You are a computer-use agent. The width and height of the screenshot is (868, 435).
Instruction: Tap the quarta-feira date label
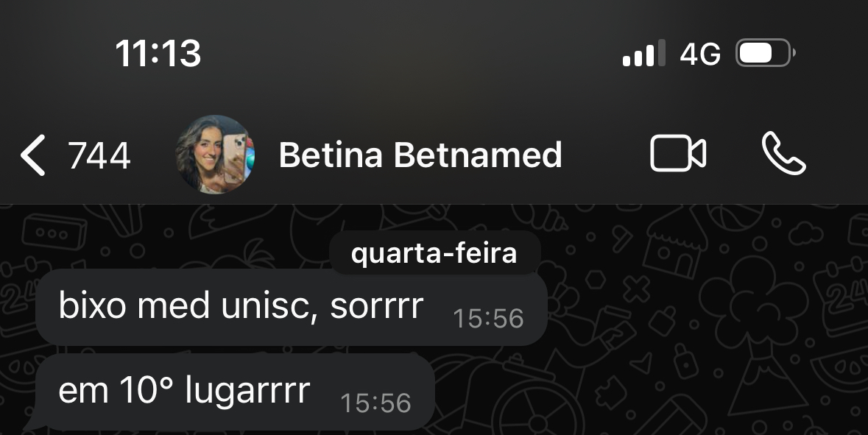[434, 254]
